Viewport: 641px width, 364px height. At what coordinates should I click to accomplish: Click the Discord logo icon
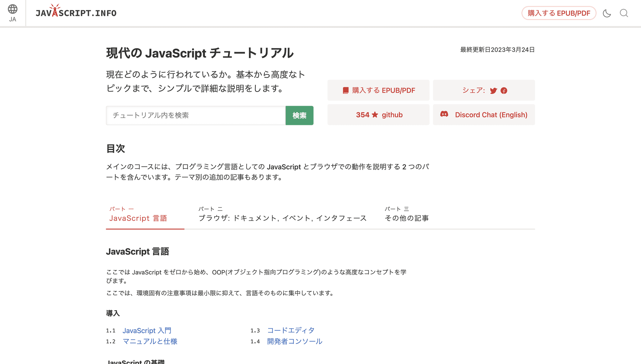[444, 114]
